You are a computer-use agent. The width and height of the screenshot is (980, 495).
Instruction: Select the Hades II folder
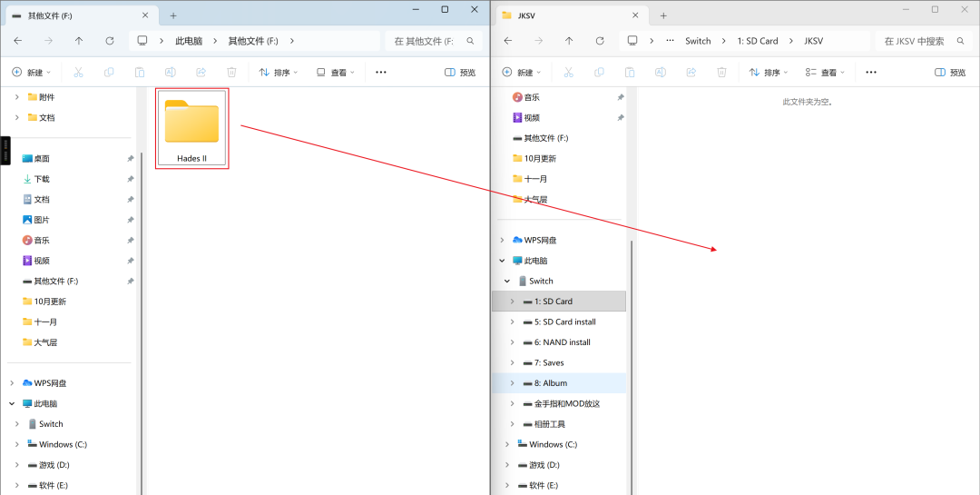(x=191, y=128)
